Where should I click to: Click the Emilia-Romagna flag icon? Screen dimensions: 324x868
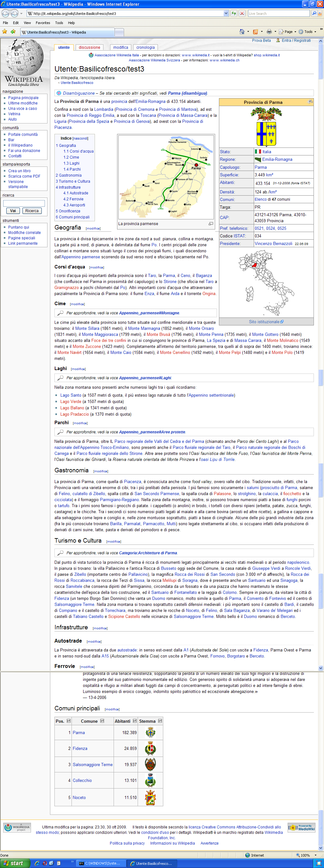[258, 159]
